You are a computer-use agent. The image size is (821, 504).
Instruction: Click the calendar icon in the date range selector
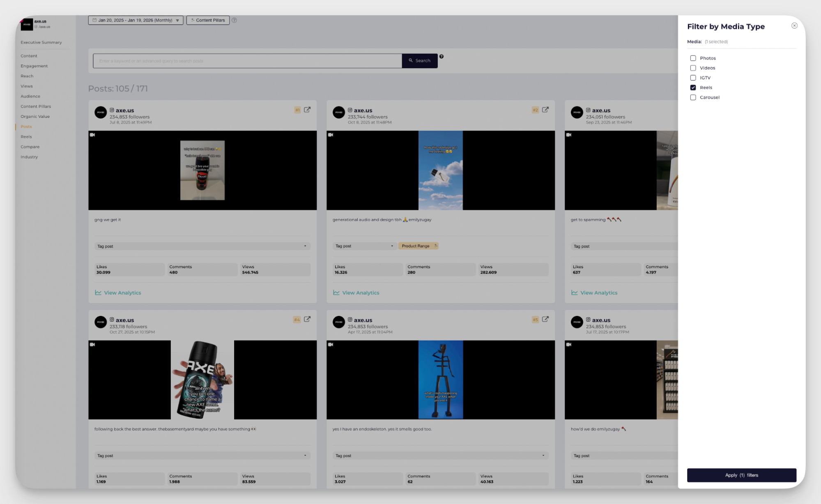[x=94, y=20]
